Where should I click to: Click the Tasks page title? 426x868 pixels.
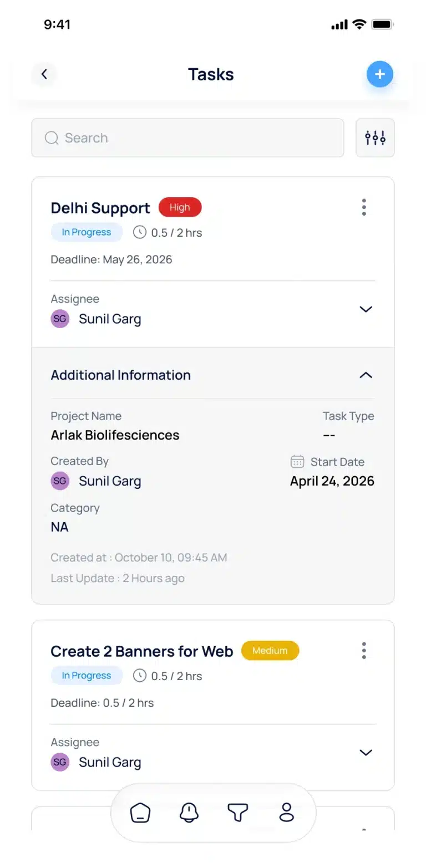tap(211, 74)
